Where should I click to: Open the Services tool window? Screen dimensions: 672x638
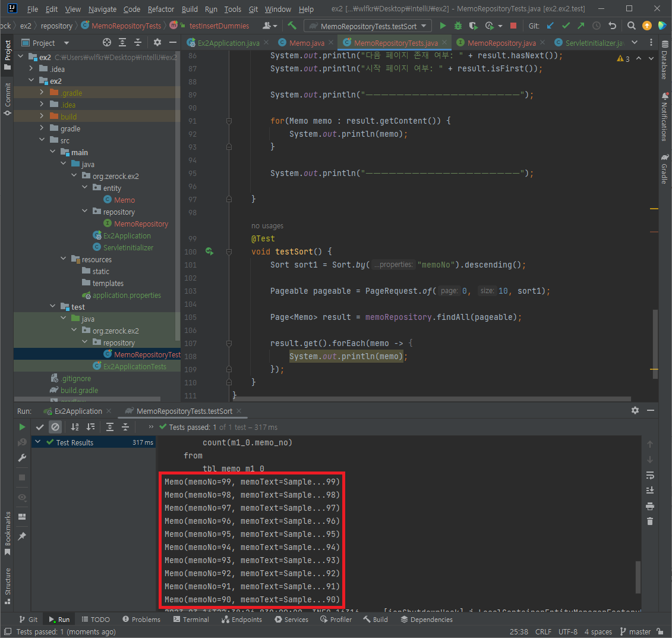pyautogui.click(x=291, y=619)
